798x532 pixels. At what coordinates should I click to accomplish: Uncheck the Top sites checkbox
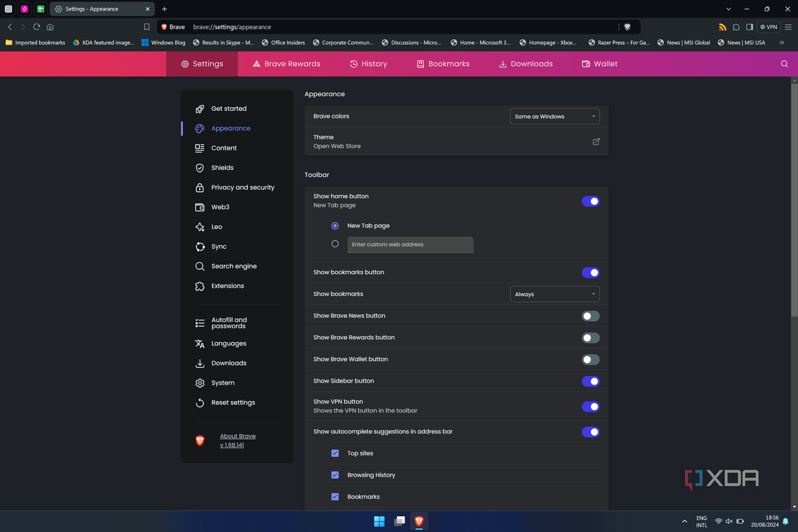click(335, 453)
